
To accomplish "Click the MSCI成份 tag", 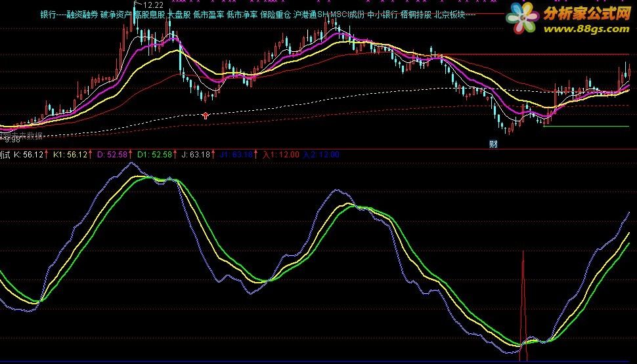I will tap(348, 15).
